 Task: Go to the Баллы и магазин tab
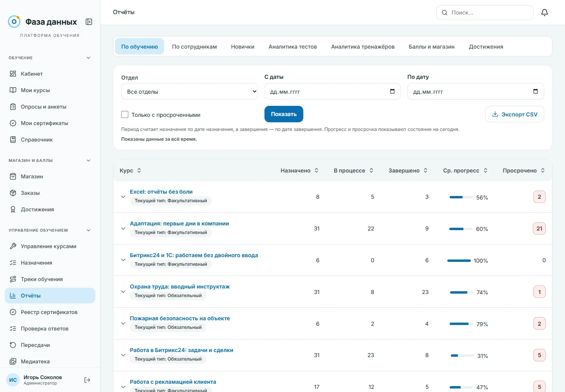[432, 47]
